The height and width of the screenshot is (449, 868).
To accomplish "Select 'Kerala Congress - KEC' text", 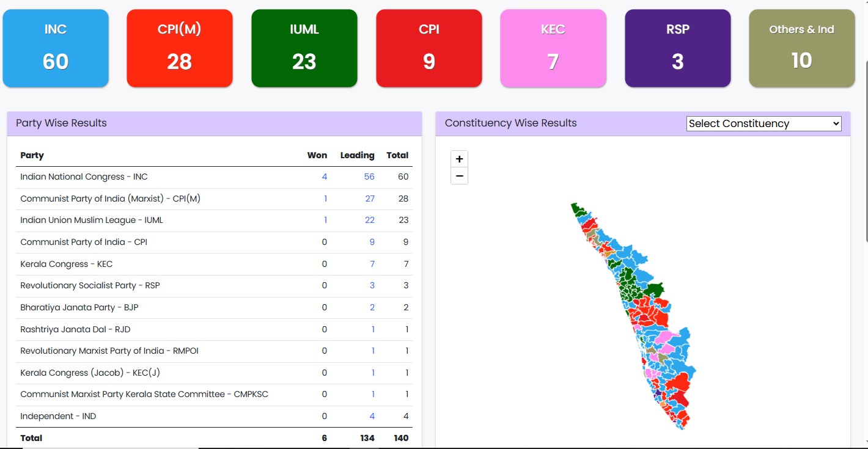I will click(66, 264).
